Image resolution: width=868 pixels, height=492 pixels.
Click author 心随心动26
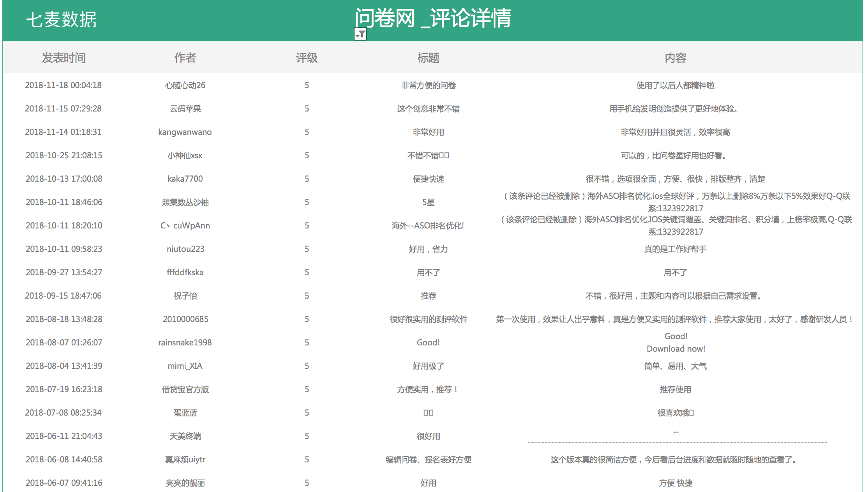pos(185,85)
